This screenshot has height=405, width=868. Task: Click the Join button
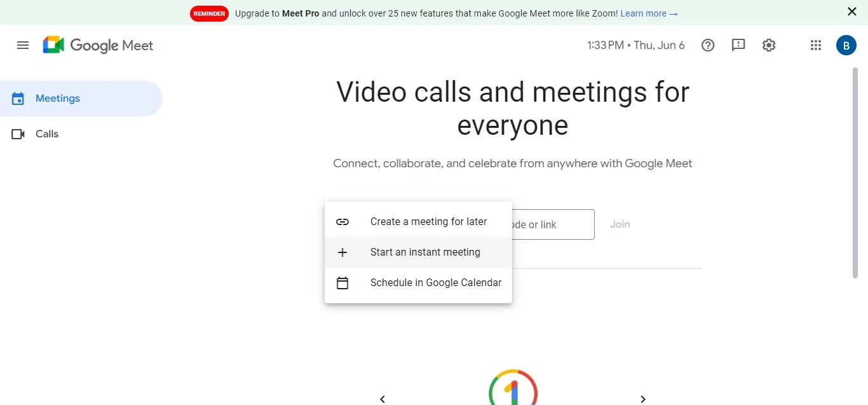(x=620, y=224)
